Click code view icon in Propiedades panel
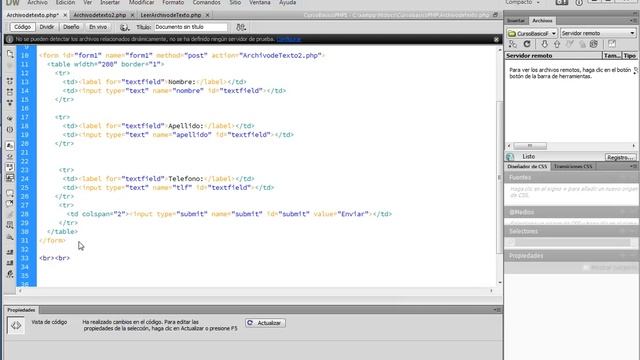 pyautogui.click(x=16, y=325)
